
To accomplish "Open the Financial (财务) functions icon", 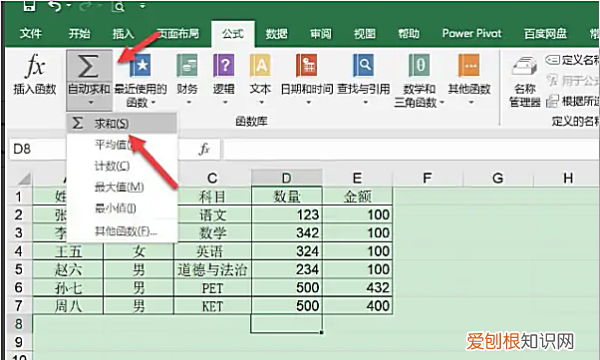I will click(x=187, y=65).
